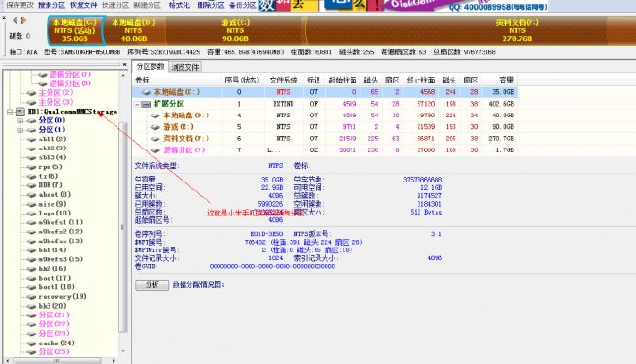Click the 搜索分区 (Search Partitions) toolbar item
Screen dimensions: 636x364
coord(51,5)
